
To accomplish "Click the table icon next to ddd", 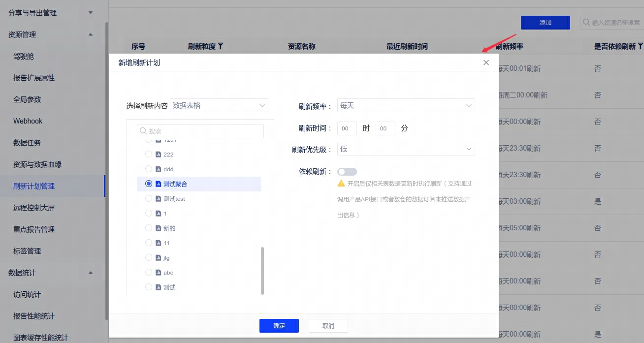I will [159, 169].
